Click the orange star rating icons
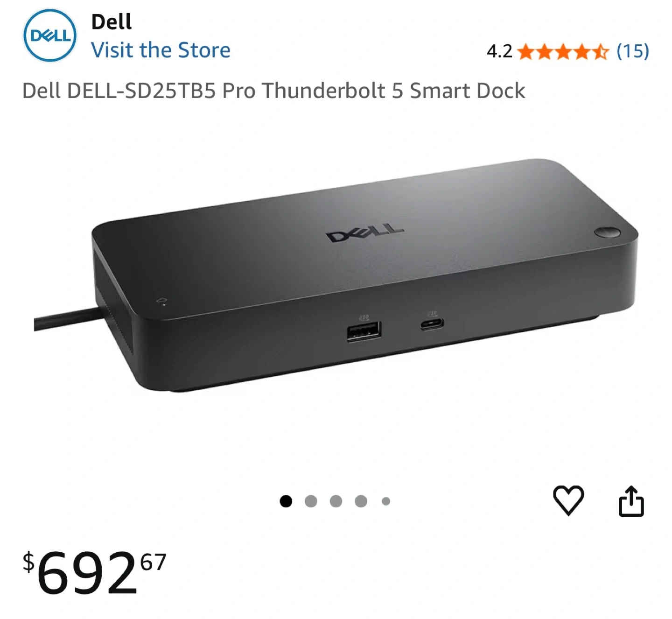Viewport: 672px width, 619px height. [563, 51]
